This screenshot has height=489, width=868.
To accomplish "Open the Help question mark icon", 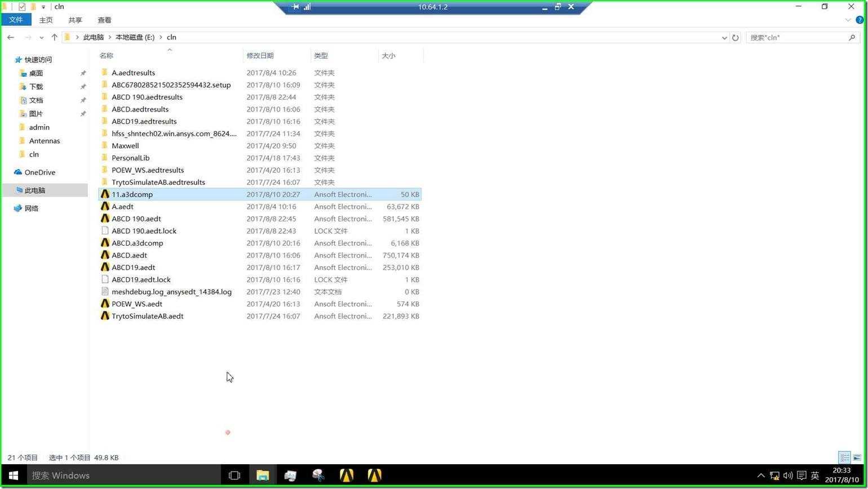I will click(x=860, y=20).
